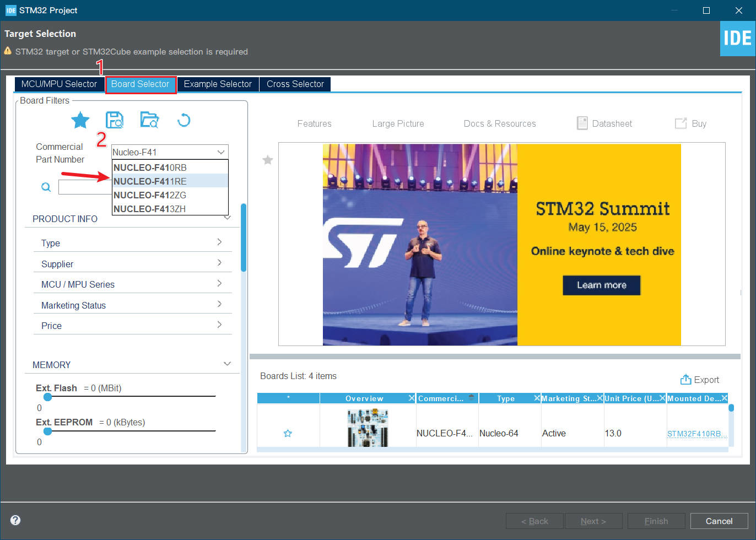Click the help question mark icon
This screenshot has height=540, width=756.
point(15,520)
